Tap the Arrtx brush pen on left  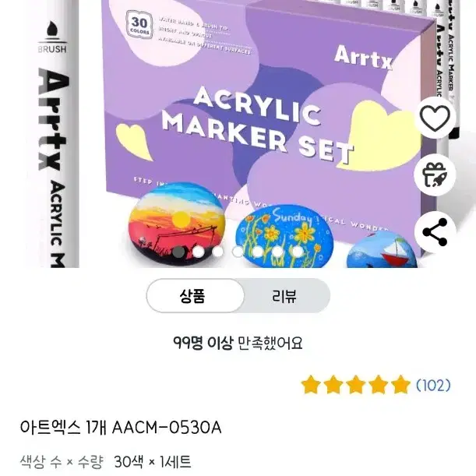tap(53, 133)
